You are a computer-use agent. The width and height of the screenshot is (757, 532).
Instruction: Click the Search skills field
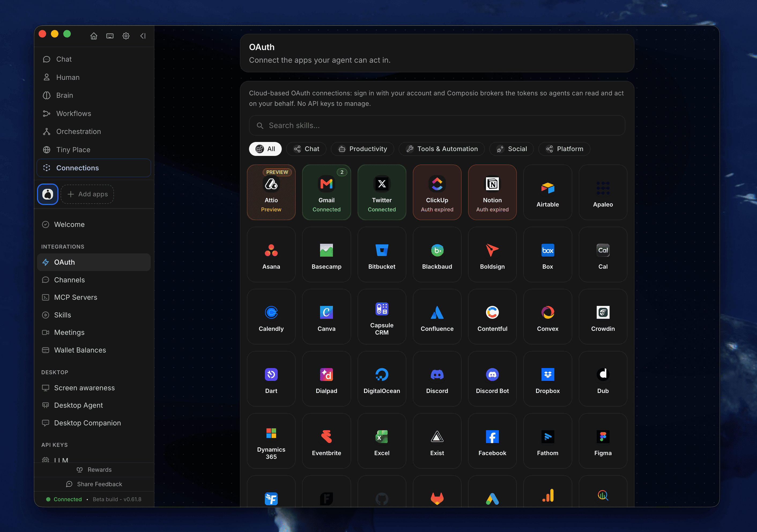click(437, 126)
